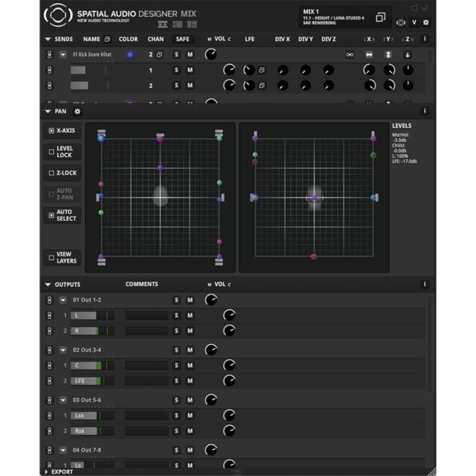This screenshot has height=476, width=476.
Task: Collapse the 04 Out 7-8 group
Action: [63, 450]
